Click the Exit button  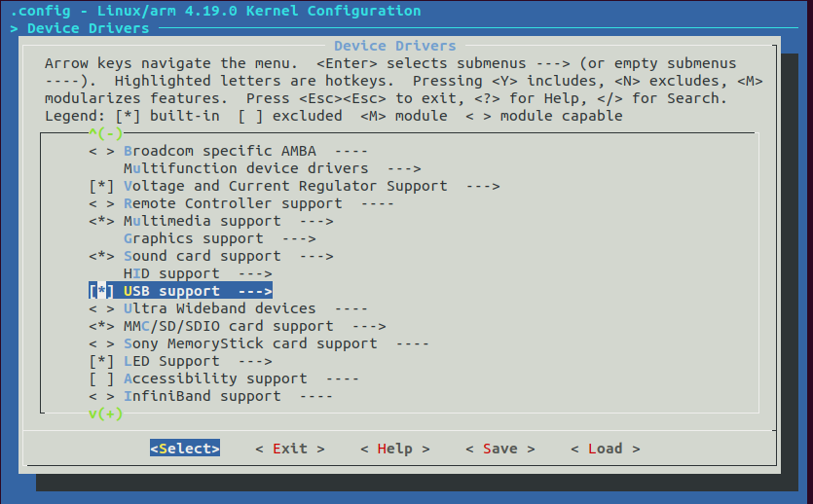(290, 449)
